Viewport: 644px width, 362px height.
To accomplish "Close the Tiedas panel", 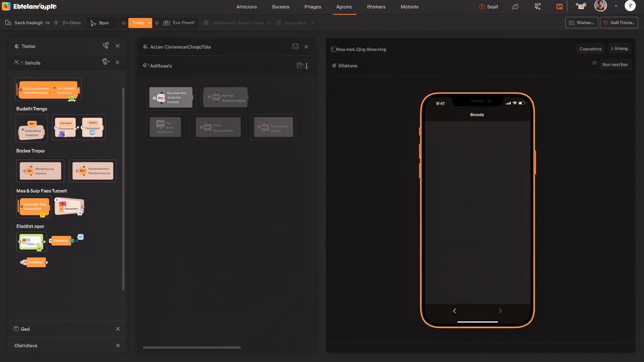I will (117, 46).
